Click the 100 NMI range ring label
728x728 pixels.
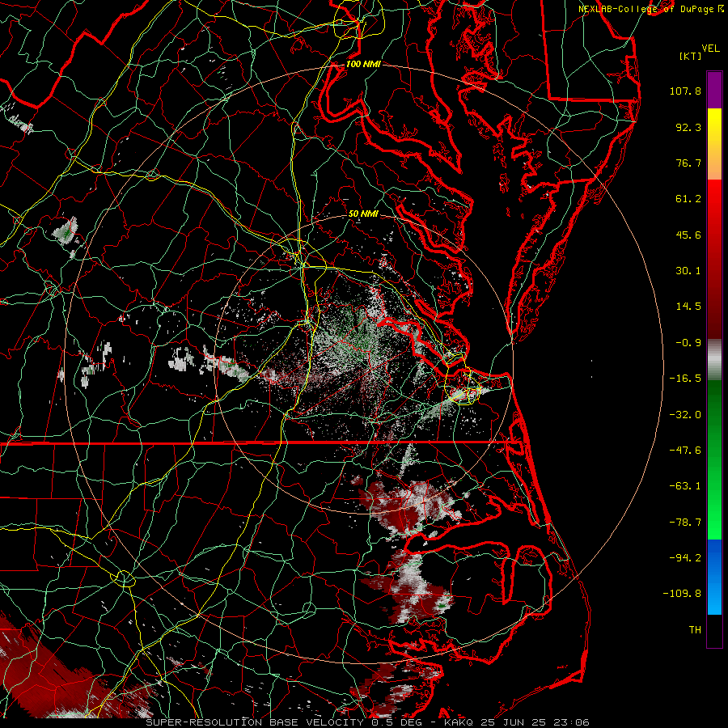(x=363, y=64)
